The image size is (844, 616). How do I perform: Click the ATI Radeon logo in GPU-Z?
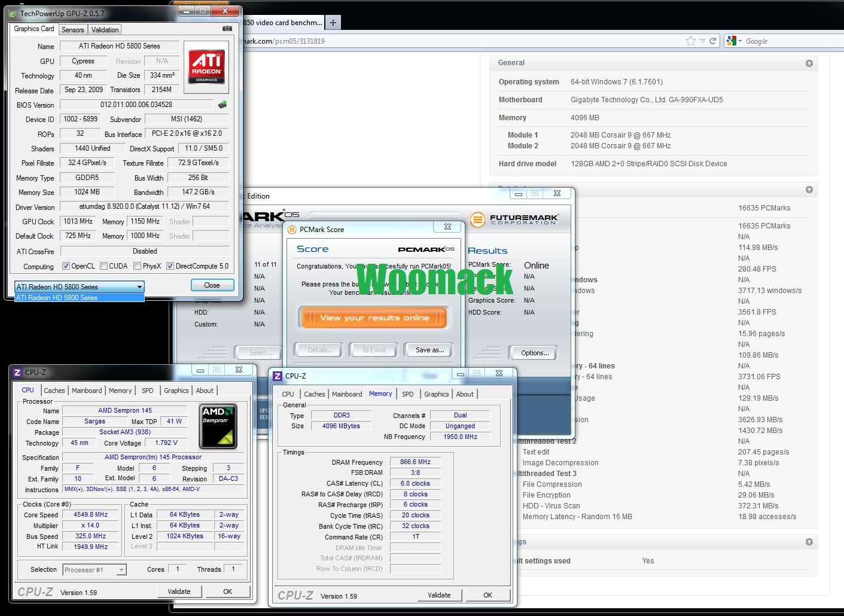point(207,66)
